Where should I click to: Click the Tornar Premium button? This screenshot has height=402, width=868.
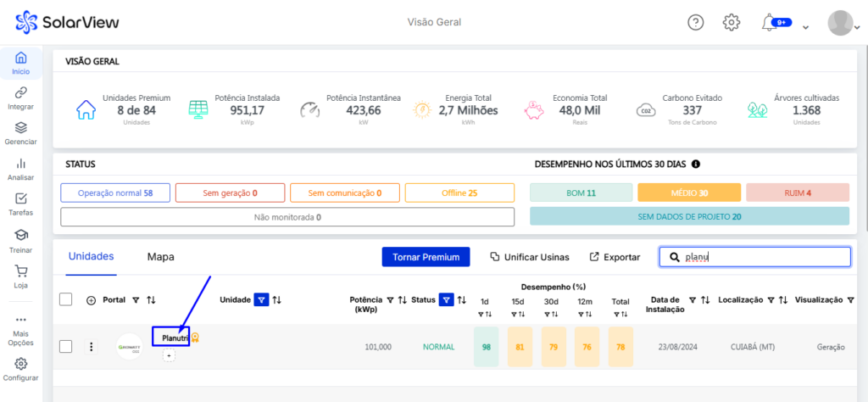click(x=426, y=257)
